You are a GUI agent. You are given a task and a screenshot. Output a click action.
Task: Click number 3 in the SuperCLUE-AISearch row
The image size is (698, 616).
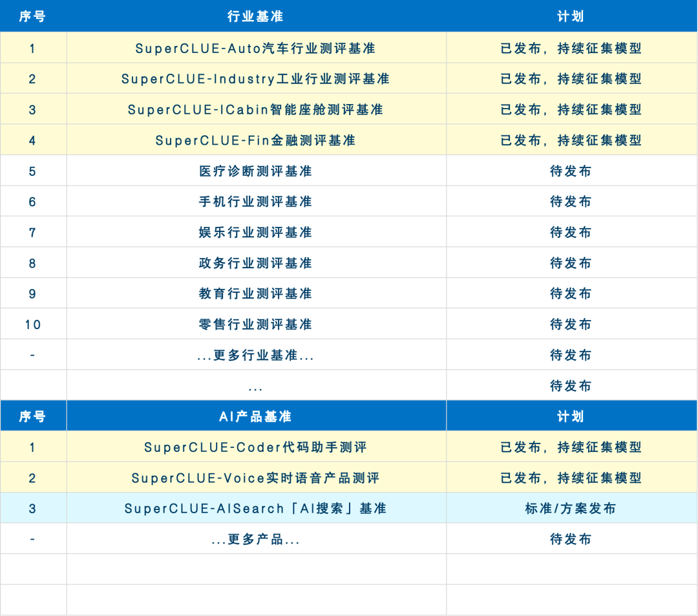(32, 509)
